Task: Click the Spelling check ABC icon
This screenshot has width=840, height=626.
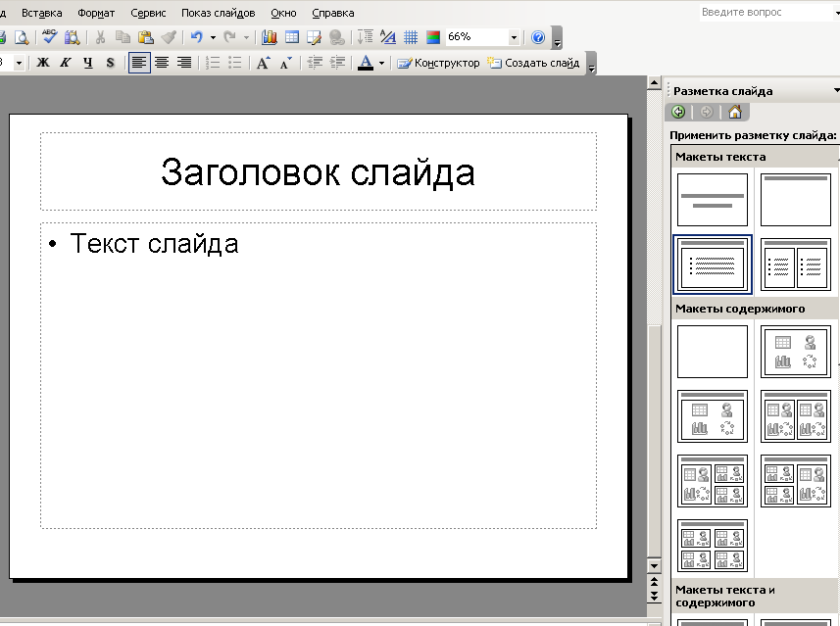Action: pyautogui.click(x=49, y=37)
